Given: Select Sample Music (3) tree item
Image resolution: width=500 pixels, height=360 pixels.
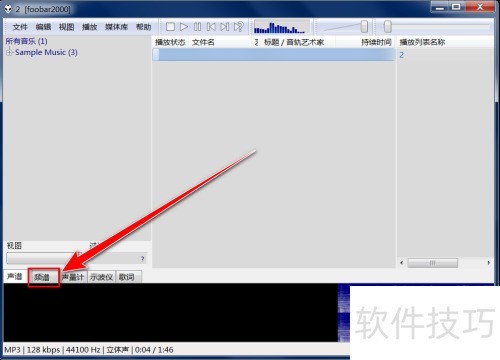Looking at the screenshot, I should [x=46, y=52].
